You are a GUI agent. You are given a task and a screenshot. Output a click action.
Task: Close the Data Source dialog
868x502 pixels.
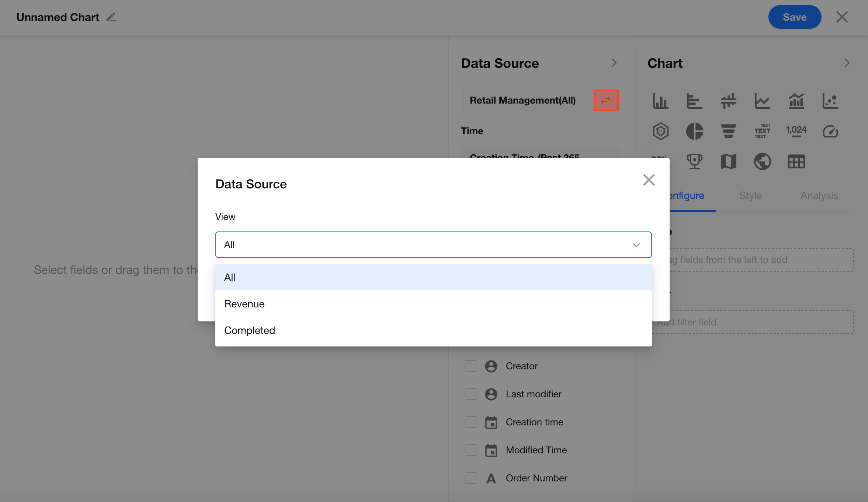pyautogui.click(x=649, y=180)
